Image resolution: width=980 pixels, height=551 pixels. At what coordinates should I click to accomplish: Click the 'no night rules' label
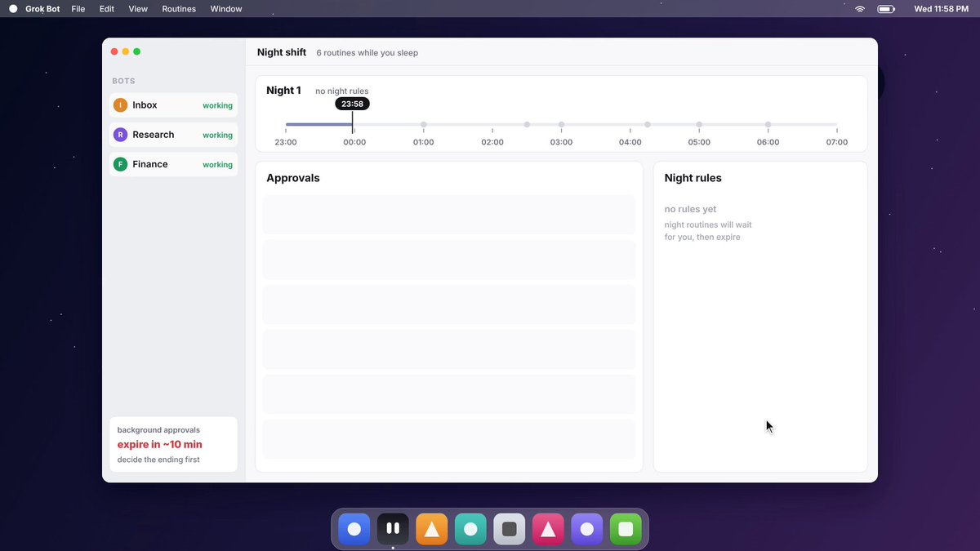[342, 91]
